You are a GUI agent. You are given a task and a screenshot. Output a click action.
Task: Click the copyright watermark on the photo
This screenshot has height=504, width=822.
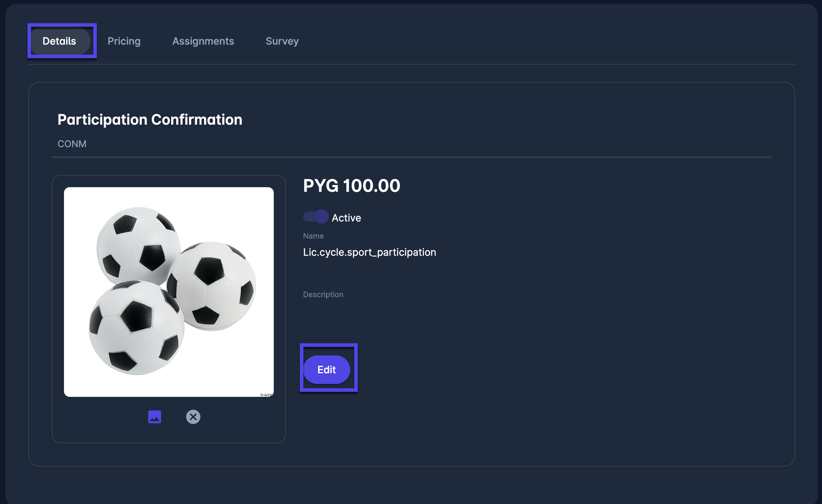[x=266, y=394]
